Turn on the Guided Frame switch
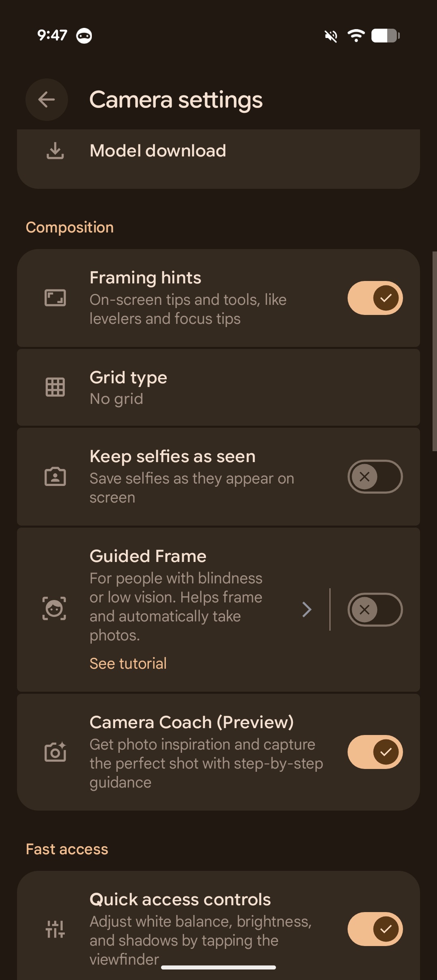Screen dimensions: 437x980 point(375,609)
